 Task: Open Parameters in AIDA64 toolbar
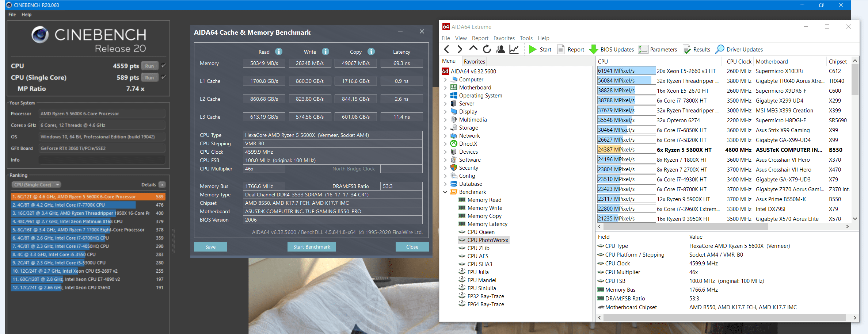658,49
